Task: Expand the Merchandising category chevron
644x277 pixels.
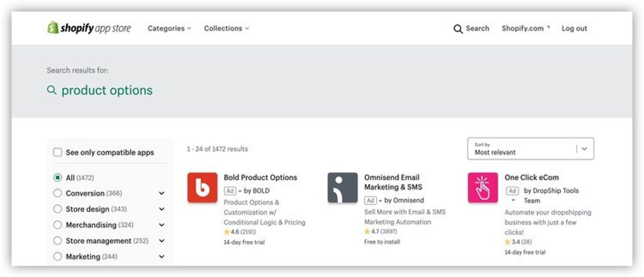Action: (162, 225)
